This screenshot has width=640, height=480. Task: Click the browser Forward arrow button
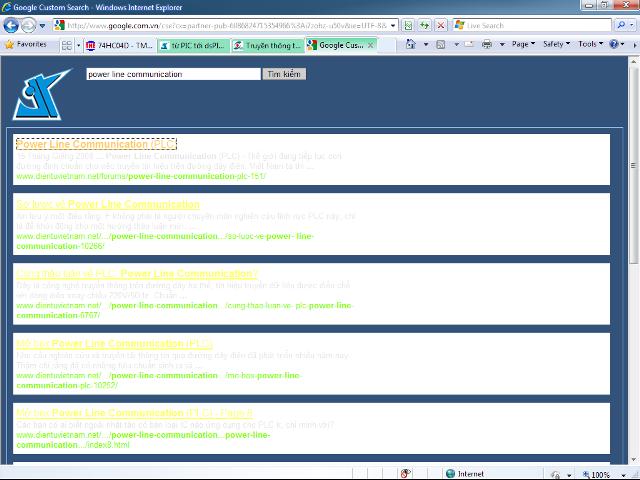[28, 26]
